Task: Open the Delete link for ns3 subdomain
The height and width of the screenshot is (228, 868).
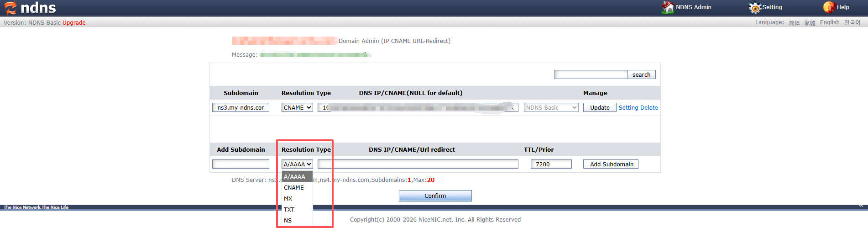Action: [649, 107]
